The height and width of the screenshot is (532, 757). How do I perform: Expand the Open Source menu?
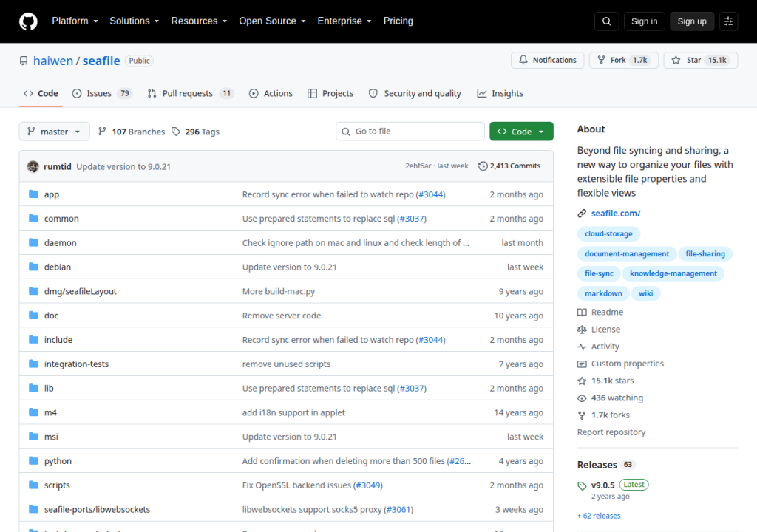point(272,21)
